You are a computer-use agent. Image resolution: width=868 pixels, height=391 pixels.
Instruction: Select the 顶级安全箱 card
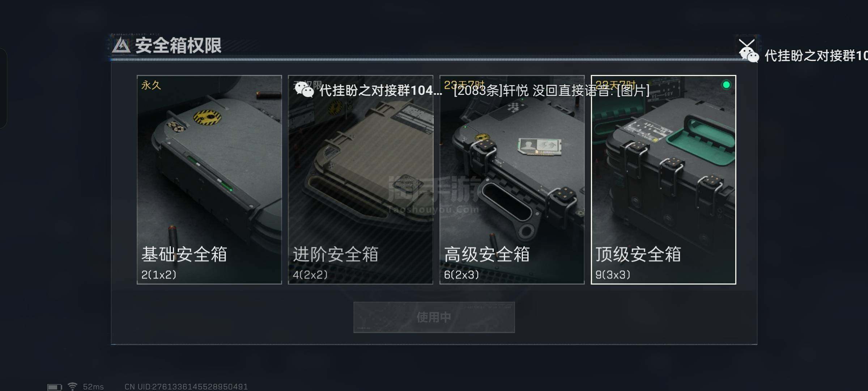tap(663, 180)
